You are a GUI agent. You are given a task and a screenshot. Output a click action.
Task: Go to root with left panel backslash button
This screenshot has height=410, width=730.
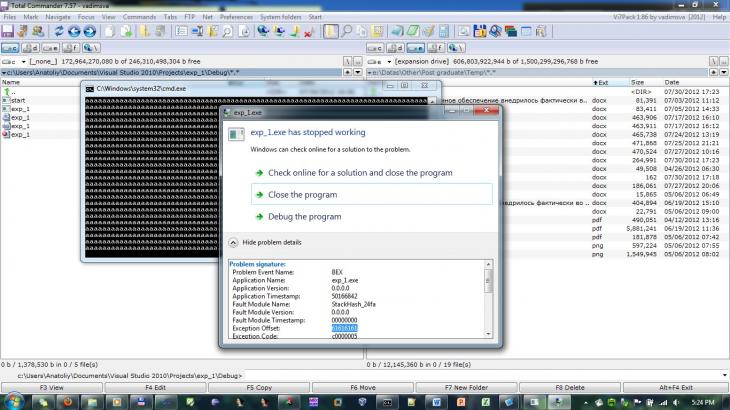(347, 61)
